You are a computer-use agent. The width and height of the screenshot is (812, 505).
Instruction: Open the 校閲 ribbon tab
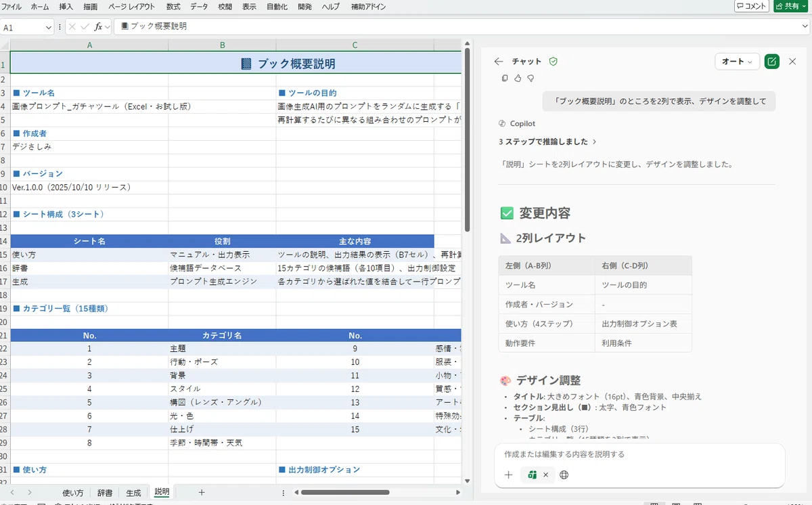(225, 6)
